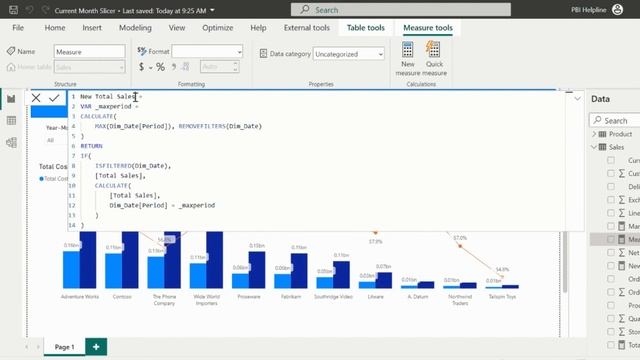
Task: Click the sigma icon beside Net field
Action: coord(622,253)
